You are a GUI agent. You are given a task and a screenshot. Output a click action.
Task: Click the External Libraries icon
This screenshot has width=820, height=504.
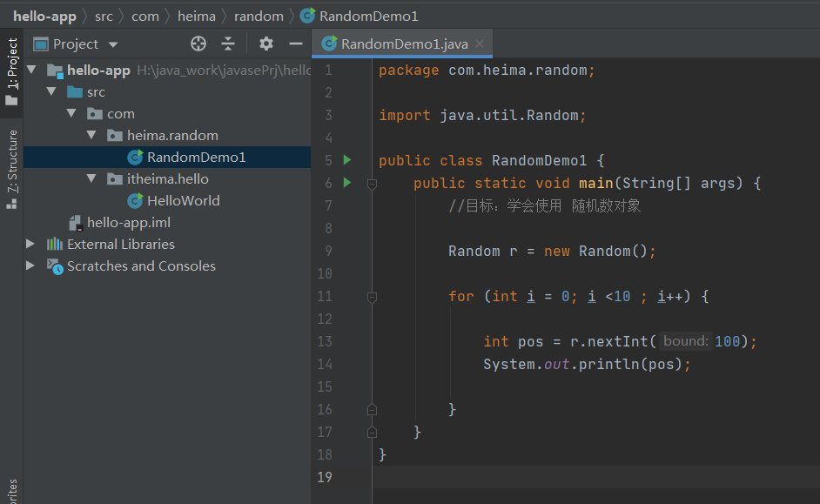[x=54, y=244]
